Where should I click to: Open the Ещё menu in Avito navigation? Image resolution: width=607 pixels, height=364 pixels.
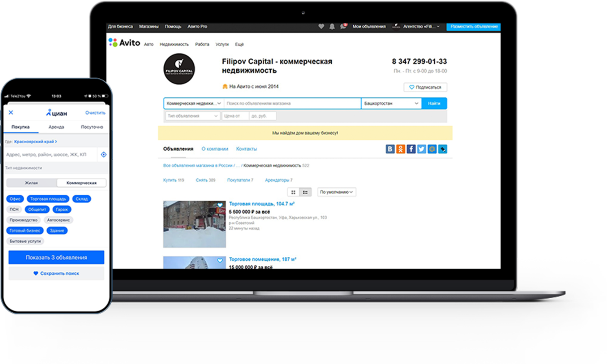[240, 44]
